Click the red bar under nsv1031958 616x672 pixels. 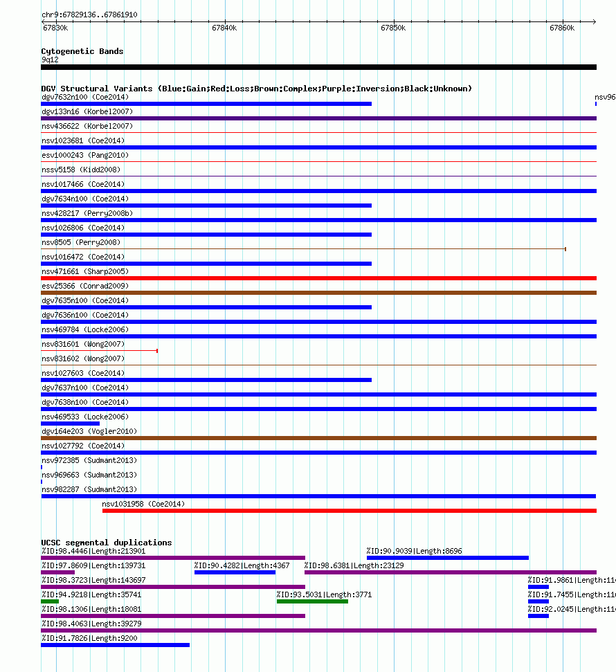(350, 511)
